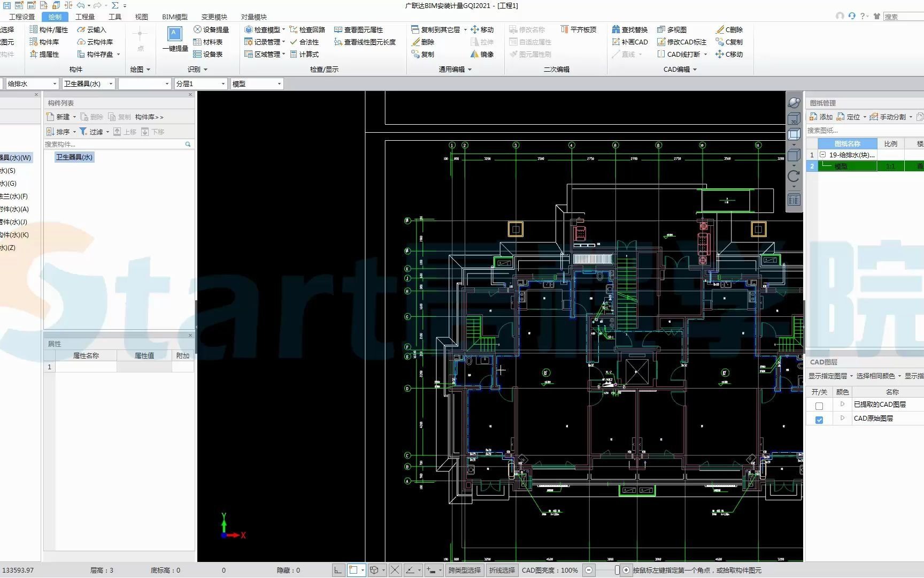
Task: Open the 工程量 ribbon tab
Action: [85, 17]
